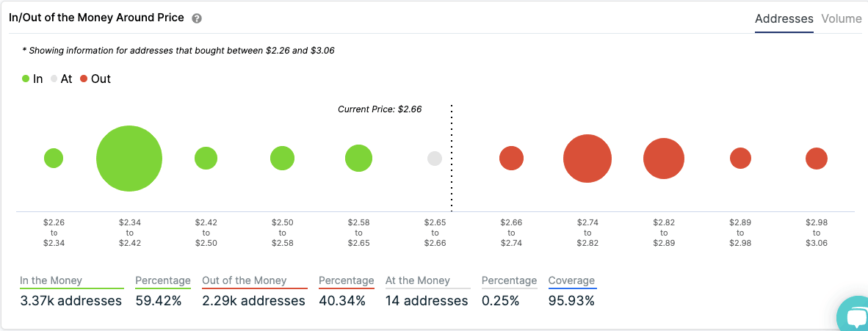Click the red bubble for $2.98 to $3.06
The height and width of the screenshot is (331, 868).
click(817, 159)
